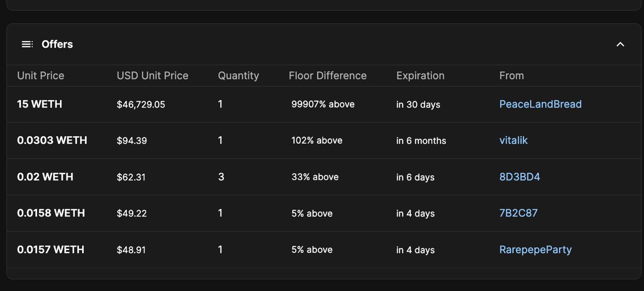This screenshot has width=644, height=291.
Task: Select the USD Unit Price column header
Action: point(152,76)
